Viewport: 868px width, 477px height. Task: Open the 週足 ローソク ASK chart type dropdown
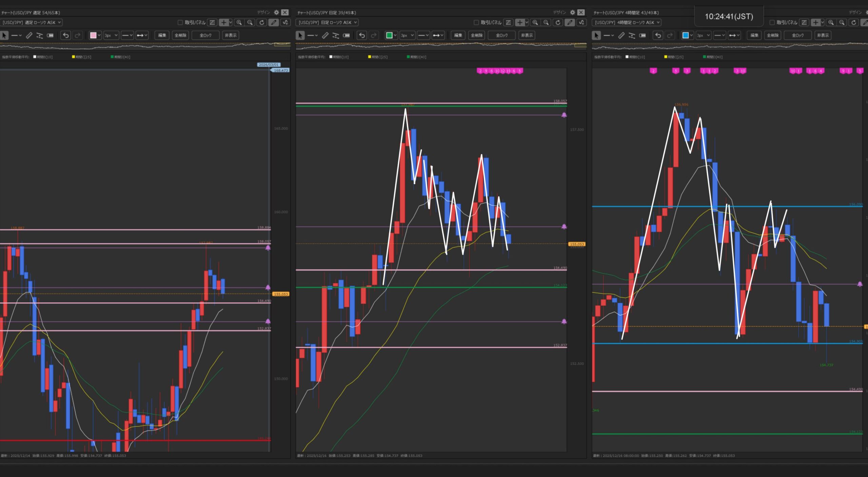pyautogui.click(x=32, y=22)
